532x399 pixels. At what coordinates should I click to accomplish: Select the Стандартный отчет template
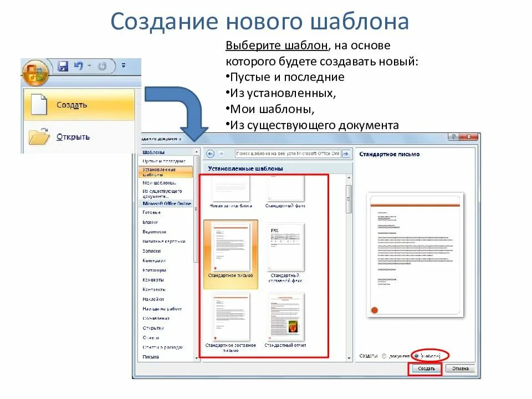click(x=285, y=321)
